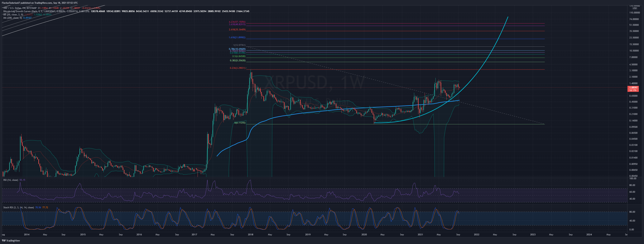Click Fibonacci level 0.382(5.25620) label
Viewport: 644px width, 244px height.
238,61
